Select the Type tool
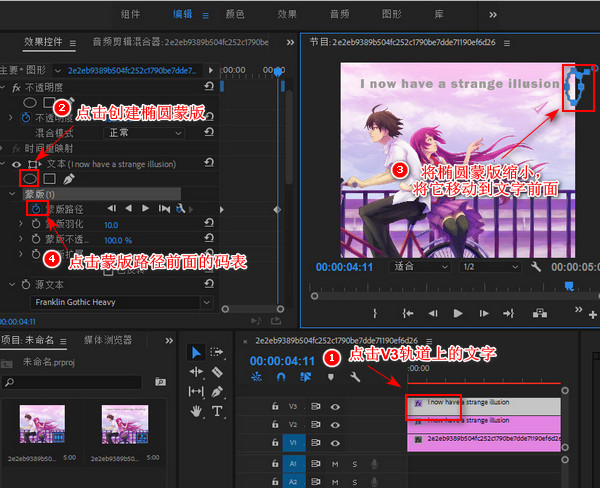Viewport: 600px width, 488px height. click(217, 411)
